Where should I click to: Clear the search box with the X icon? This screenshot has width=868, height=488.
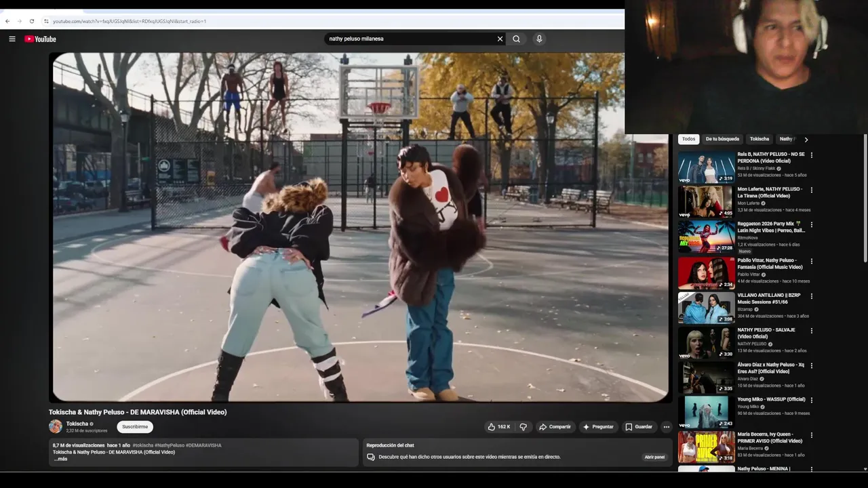coord(500,39)
